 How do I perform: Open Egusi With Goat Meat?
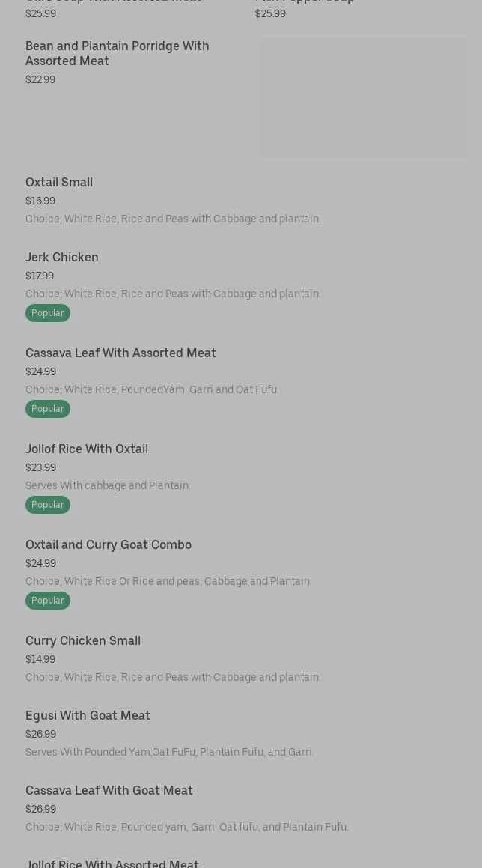[88, 715]
